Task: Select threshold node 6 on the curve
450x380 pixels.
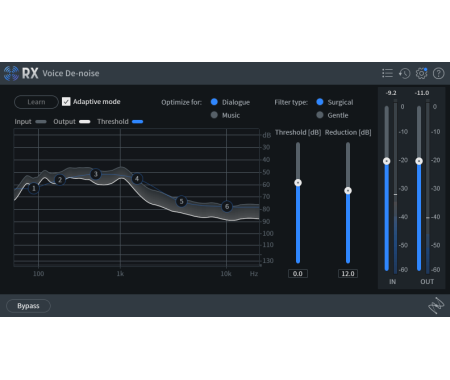Action: (227, 206)
